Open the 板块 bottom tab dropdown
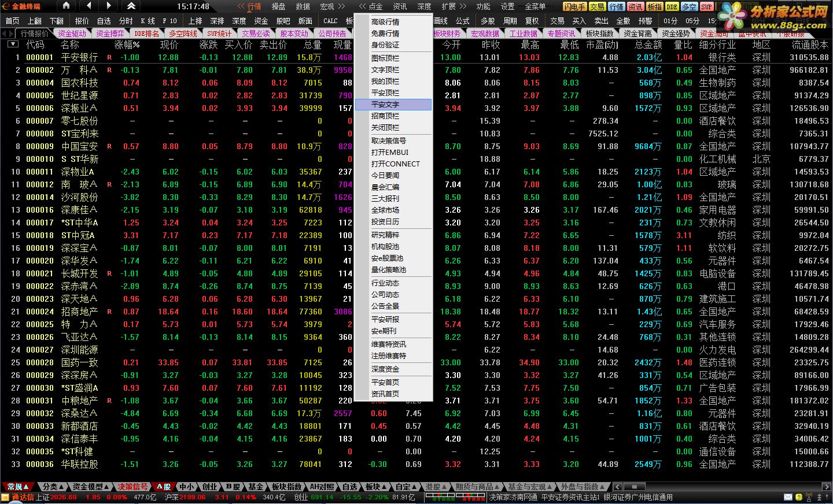Screen dimensions: 833x504 [x=377, y=487]
